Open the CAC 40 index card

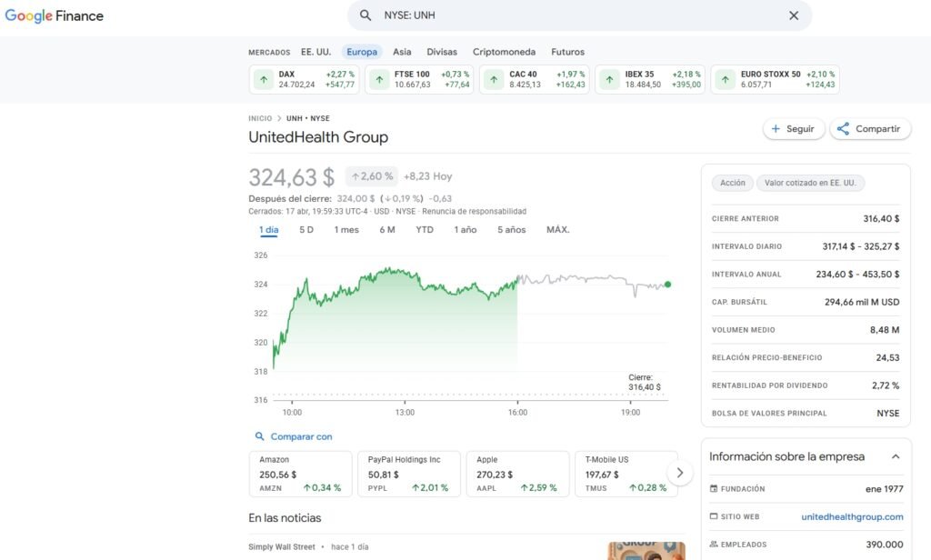pyautogui.click(x=535, y=79)
